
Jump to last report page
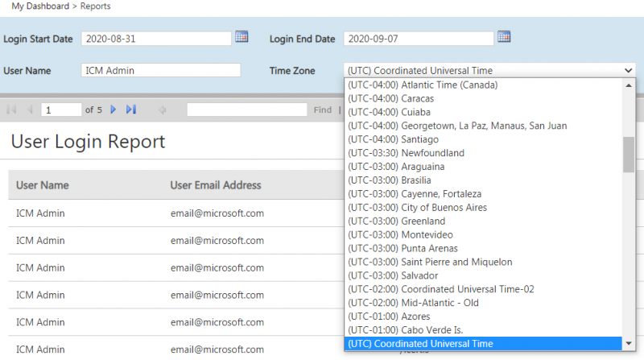coord(131,110)
